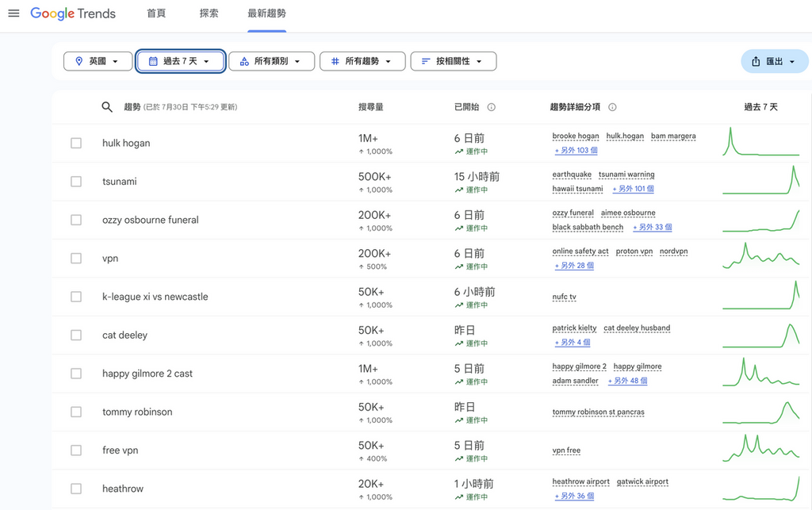This screenshot has width=812, height=510.
Task: Click the Google Trends logo
Action: point(73,13)
